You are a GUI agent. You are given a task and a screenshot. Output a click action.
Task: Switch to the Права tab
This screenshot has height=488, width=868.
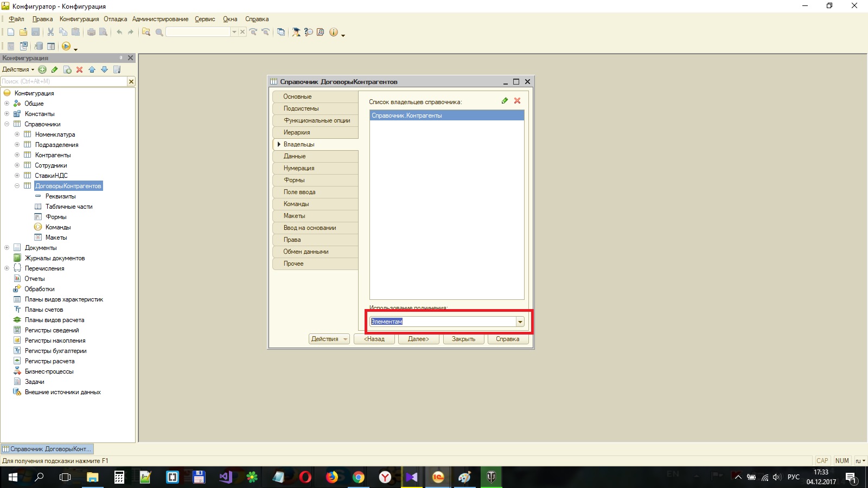point(315,240)
